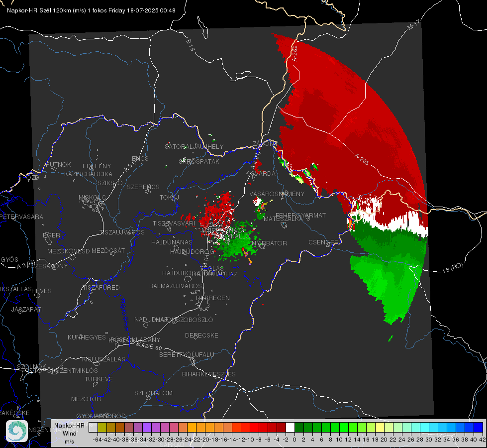
Task: Select the KISVÁRDA label
Action: tap(260, 173)
